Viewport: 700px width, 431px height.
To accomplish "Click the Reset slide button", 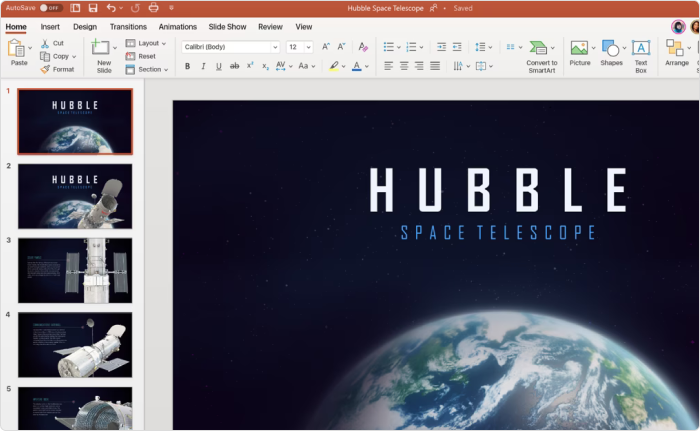I will pos(141,56).
